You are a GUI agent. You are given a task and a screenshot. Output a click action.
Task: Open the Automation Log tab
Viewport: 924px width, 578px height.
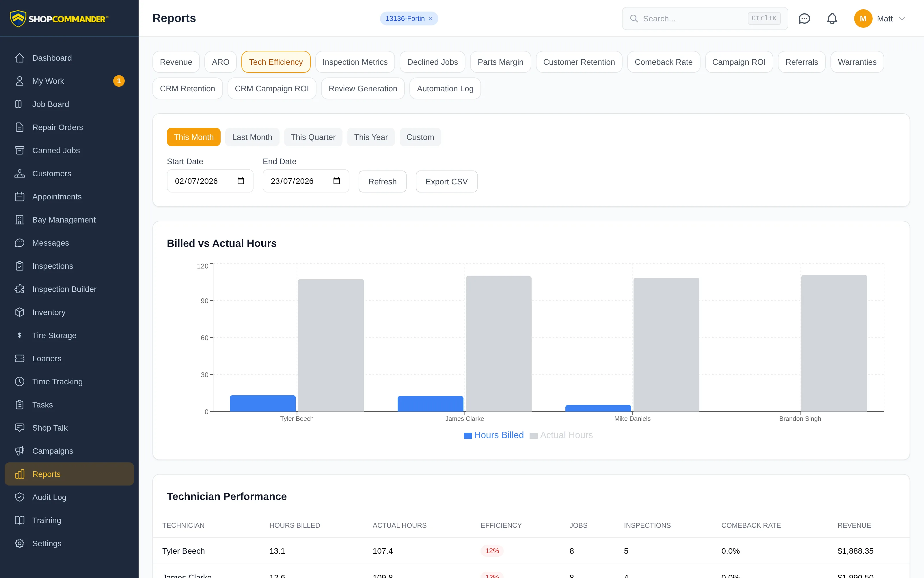coord(445,89)
